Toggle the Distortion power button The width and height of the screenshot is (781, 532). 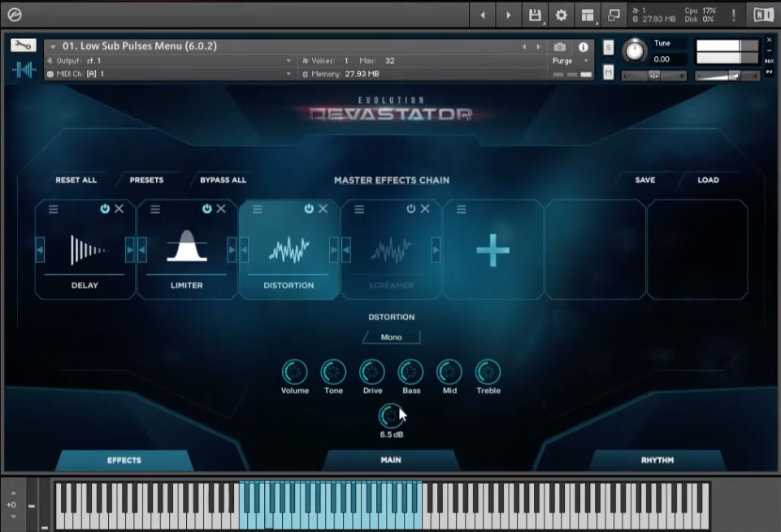pos(310,209)
